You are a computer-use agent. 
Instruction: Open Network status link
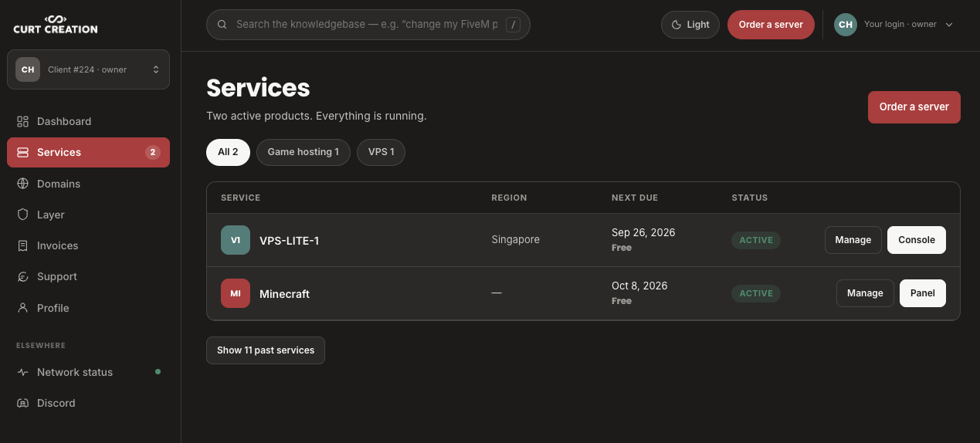[88, 372]
